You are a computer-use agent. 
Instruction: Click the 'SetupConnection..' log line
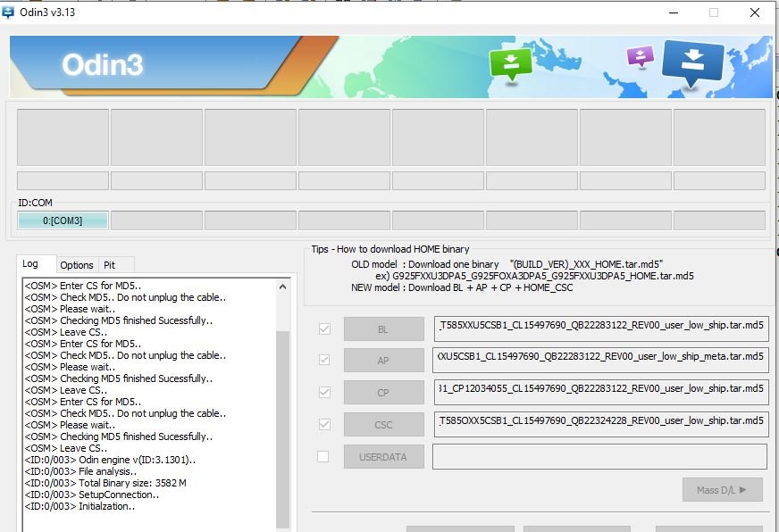click(92, 495)
